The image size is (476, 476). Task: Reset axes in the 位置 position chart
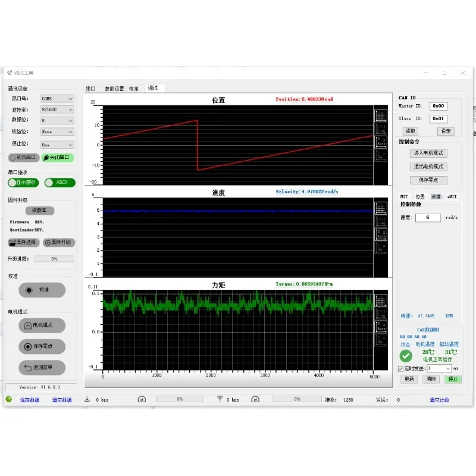coord(381,155)
